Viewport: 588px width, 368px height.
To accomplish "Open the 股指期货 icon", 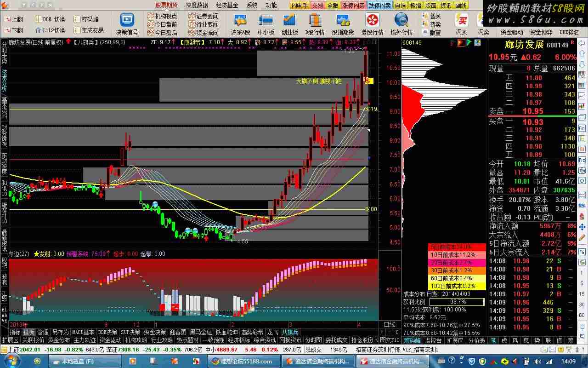I will pos(343,24).
